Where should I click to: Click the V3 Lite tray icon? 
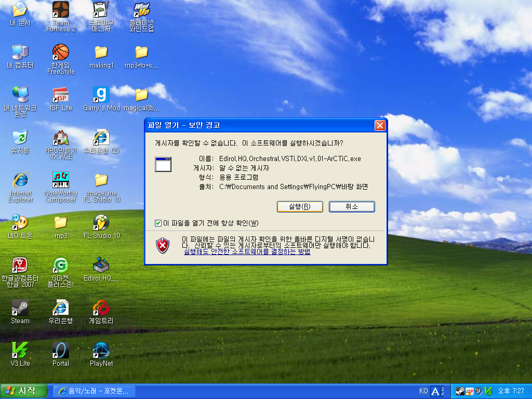(488, 391)
